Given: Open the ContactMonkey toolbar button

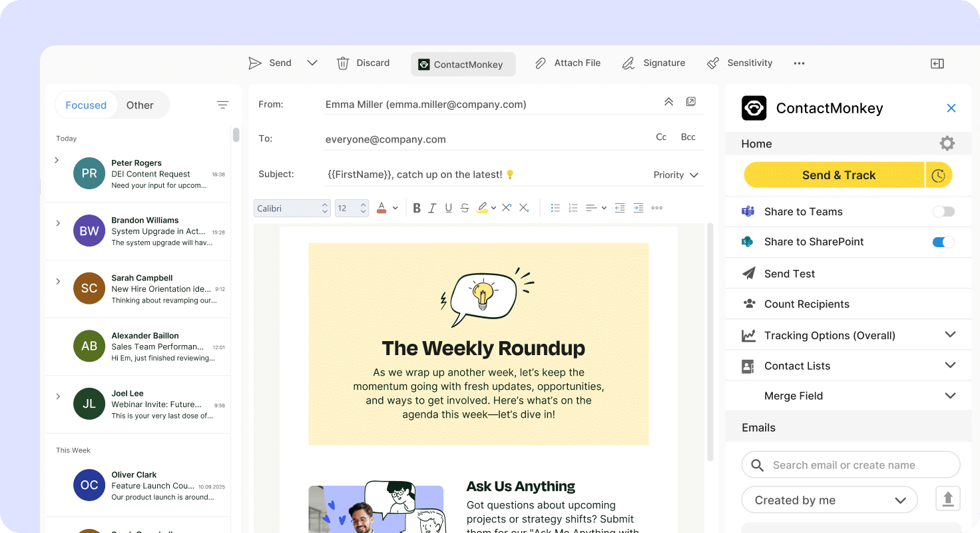Looking at the screenshot, I should pos(463,64).
